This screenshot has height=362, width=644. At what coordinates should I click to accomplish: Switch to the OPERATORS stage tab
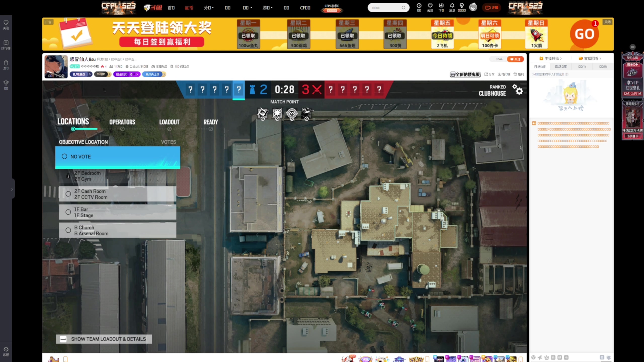[122, 122]
